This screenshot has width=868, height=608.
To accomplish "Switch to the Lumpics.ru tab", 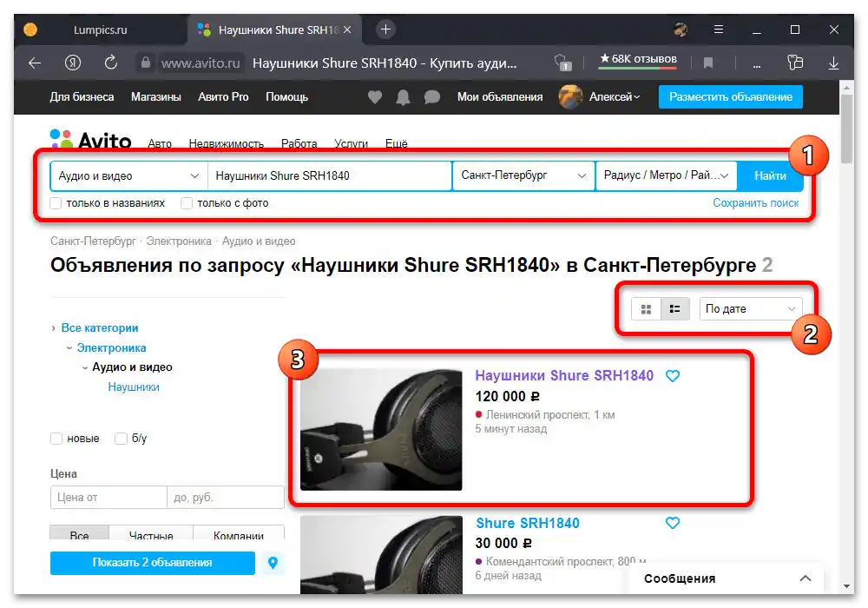I will (x=100, y=30).
